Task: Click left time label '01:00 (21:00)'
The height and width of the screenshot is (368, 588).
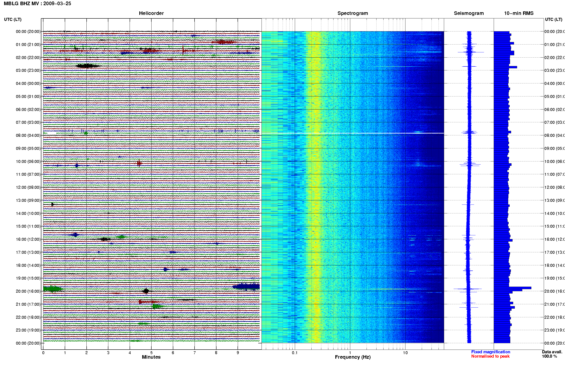Action: (28, 44)
